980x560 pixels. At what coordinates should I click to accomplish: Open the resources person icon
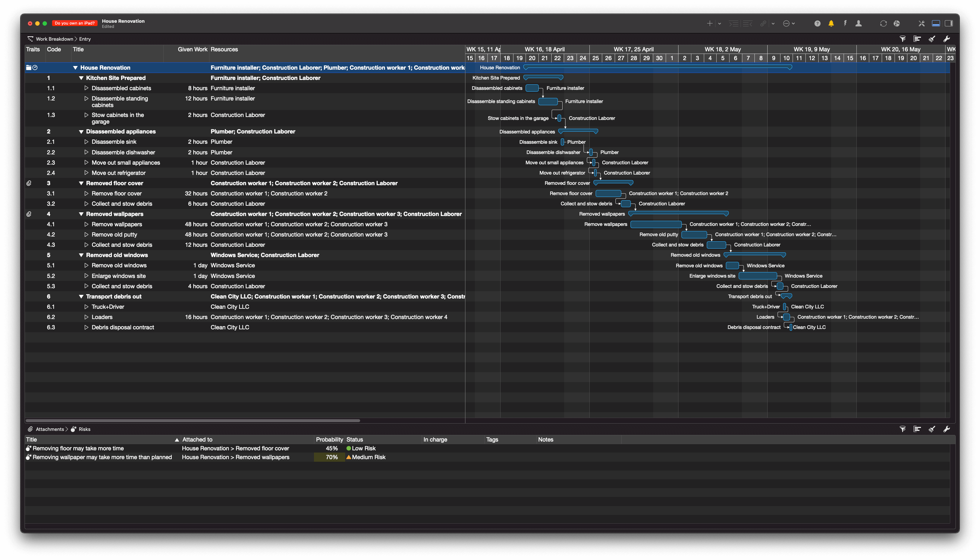(x=858, y=23)
